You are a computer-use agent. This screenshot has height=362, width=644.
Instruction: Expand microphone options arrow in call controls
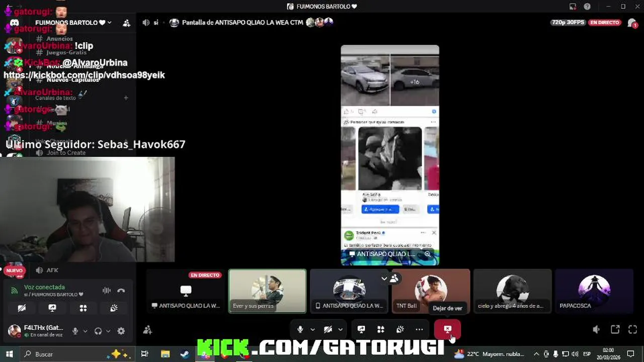[x=312, y=329]
